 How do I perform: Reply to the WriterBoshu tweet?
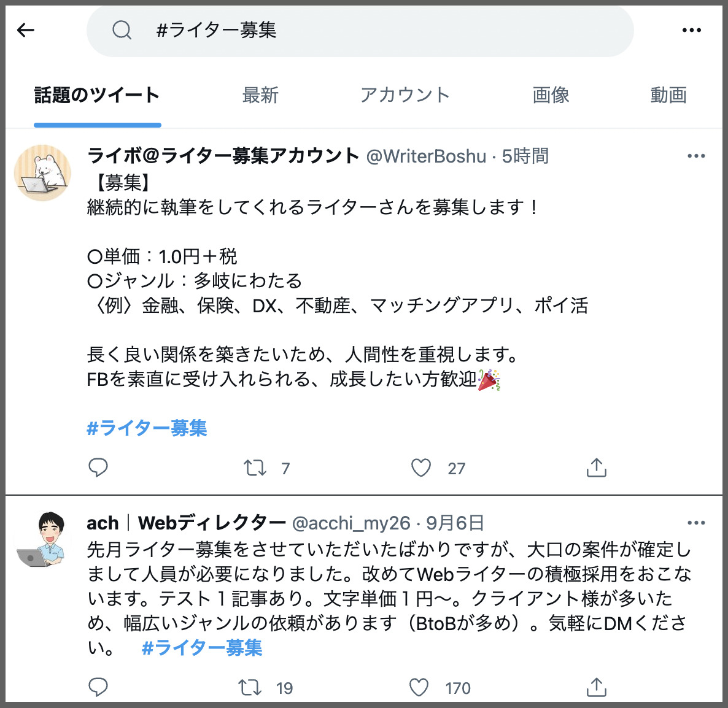98,468
